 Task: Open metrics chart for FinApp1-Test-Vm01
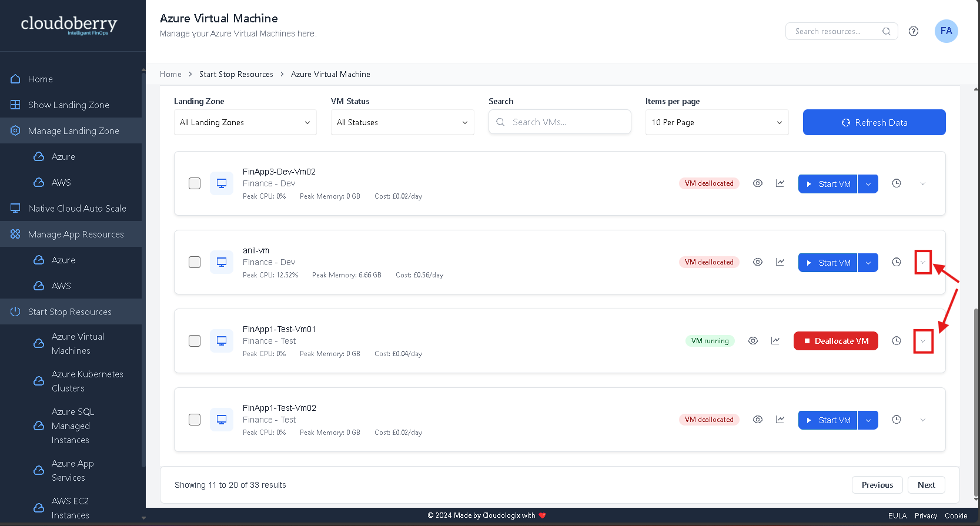tap(775, 341)
